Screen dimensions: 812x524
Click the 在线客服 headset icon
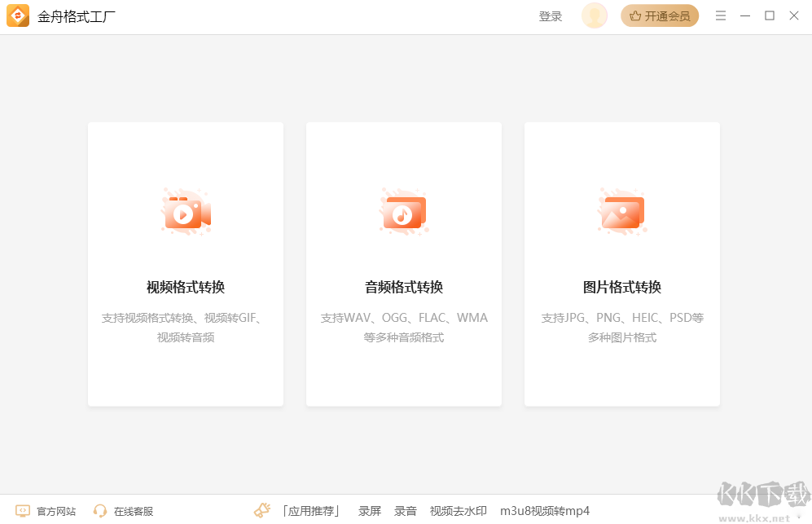tap(99, 510)
